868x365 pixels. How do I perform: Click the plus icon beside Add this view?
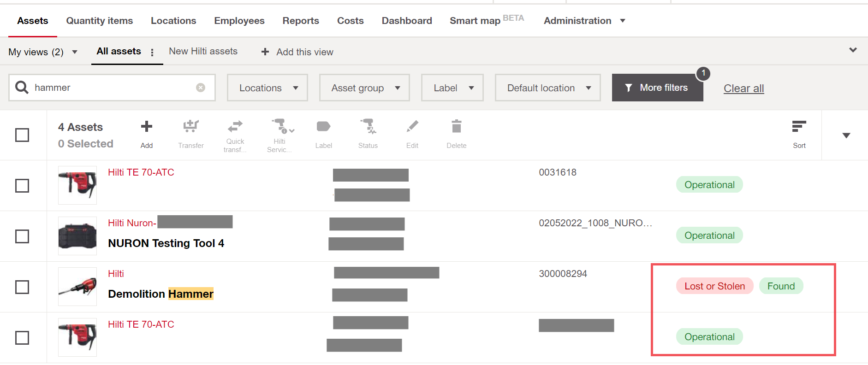pos(265,52)
